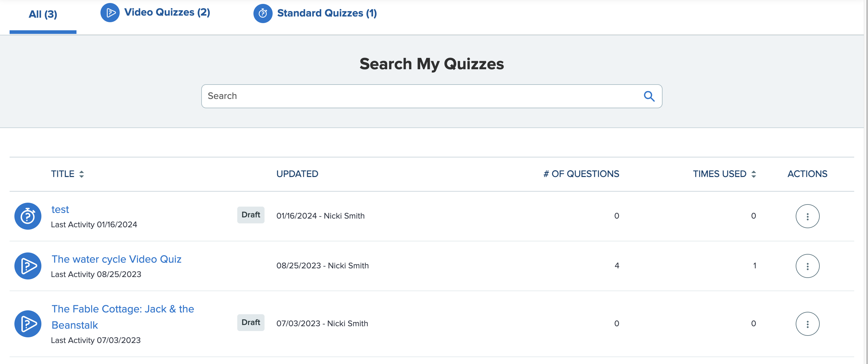Click the stopwatch icon beside the test quiz
Image resolution: width=868 pixels, height=364 pixels.
tap(27, 216)
